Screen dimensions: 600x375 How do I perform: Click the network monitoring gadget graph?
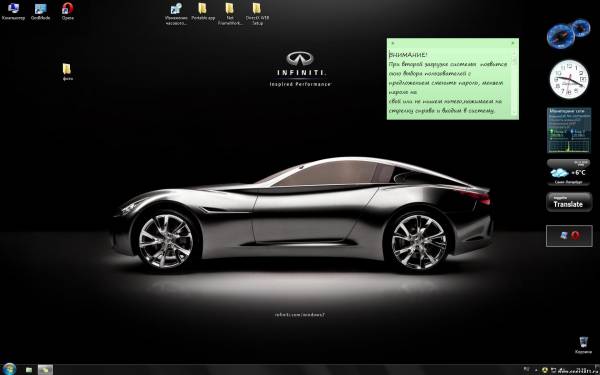(x=569, y=146)
